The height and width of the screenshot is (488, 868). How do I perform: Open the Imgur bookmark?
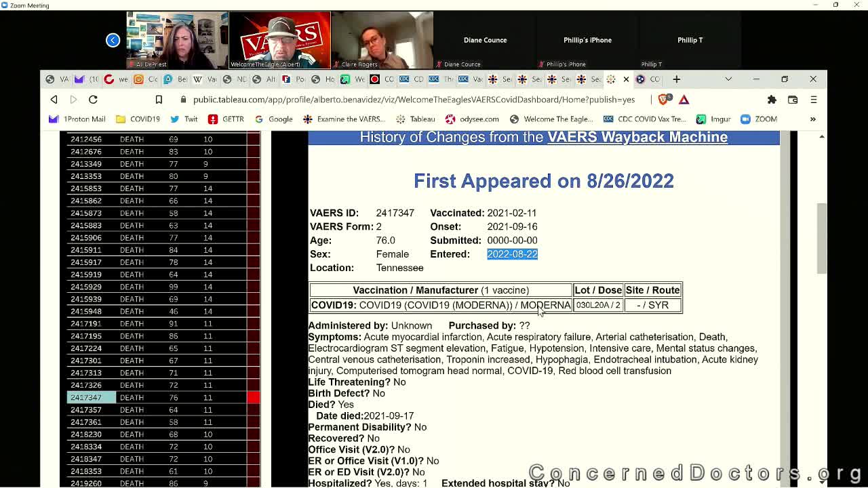[x=713, y=119]
